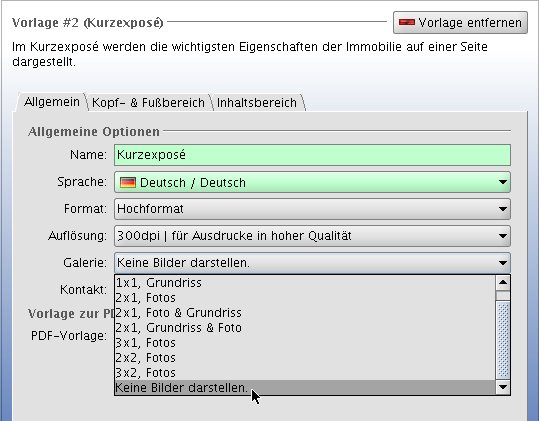This screenshot has height=421, width=539.
Task: Click the red minus icon on Vorlage entfernen
Action: (x=407, y=23)
